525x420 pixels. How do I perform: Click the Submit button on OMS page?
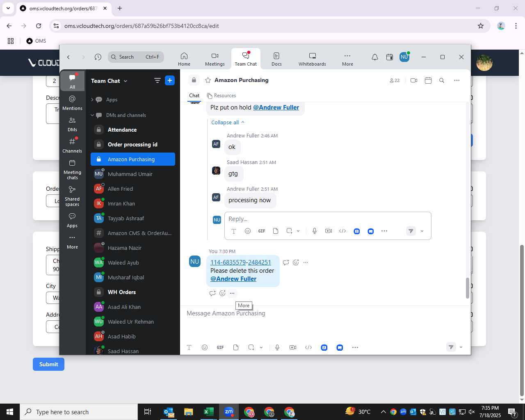48,364
